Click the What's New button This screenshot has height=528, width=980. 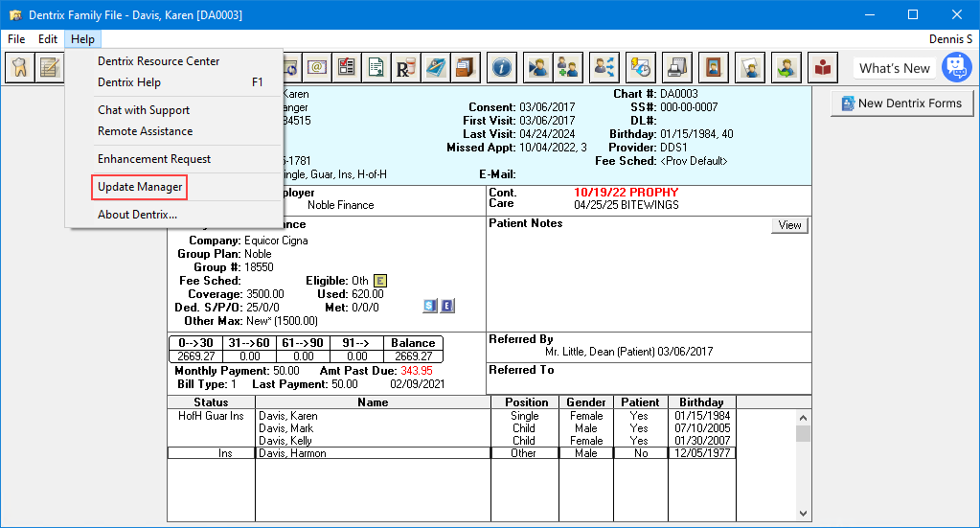895,68
